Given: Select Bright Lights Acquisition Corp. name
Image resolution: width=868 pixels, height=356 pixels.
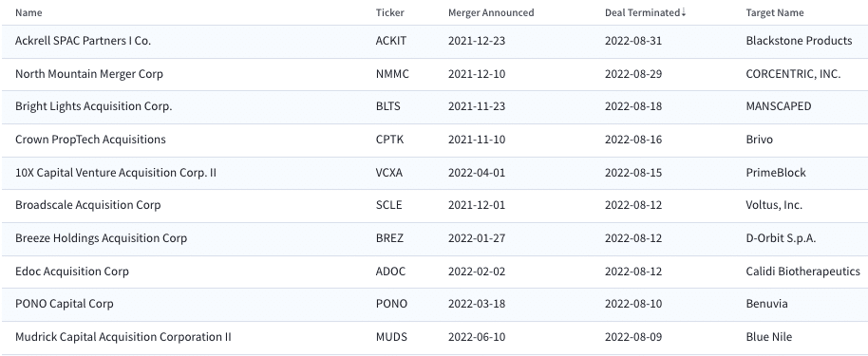Looking at the screenshot, I should pos(94,106).
